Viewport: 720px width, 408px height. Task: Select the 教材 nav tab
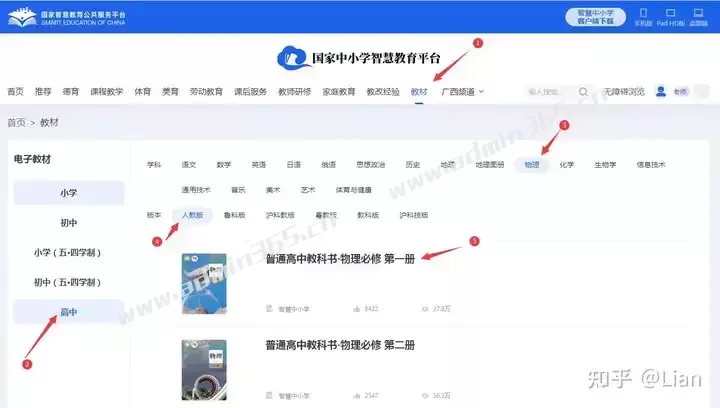click(419, 92)
